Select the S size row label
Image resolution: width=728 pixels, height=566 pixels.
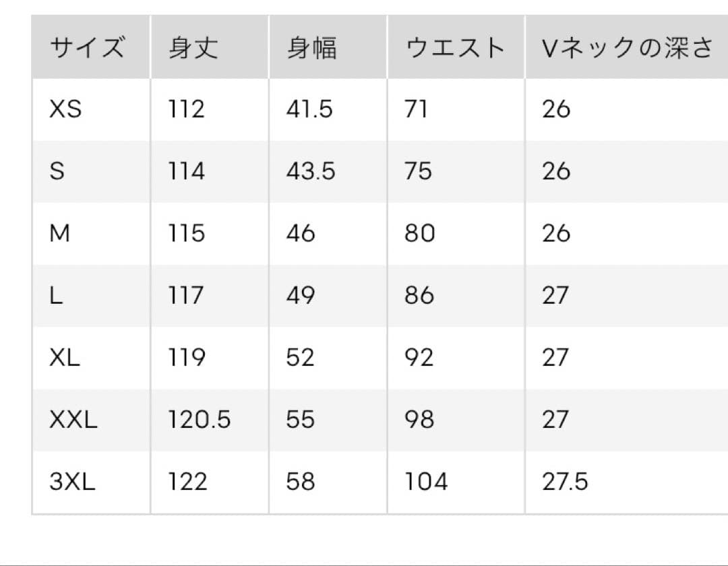click(57, 171)
